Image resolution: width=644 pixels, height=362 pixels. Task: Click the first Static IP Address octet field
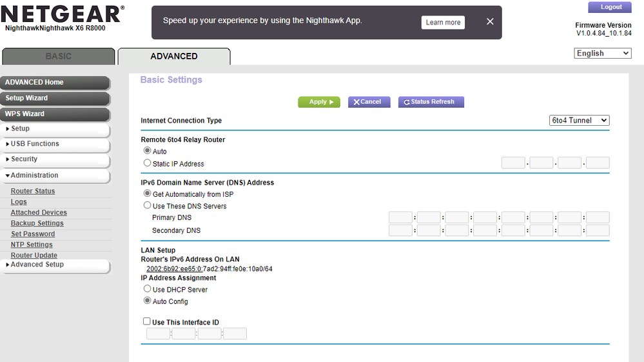pyautogui.click(x=513, y=163)
